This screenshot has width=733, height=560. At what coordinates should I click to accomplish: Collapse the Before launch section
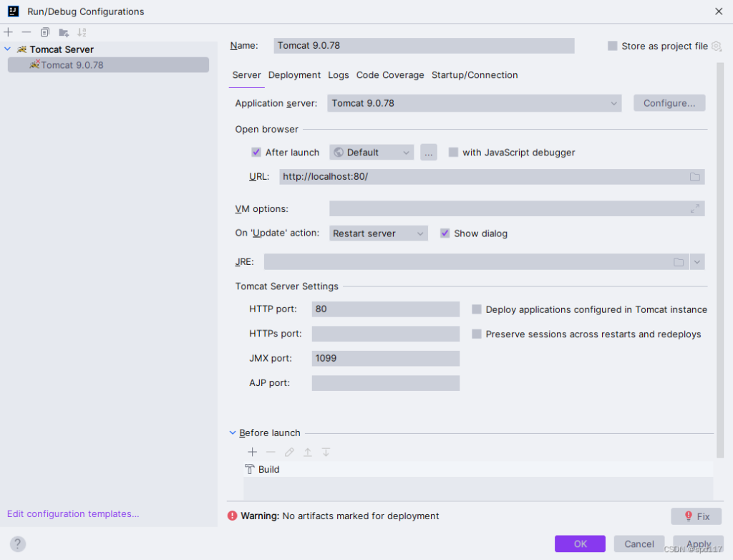tap(233, 433)
